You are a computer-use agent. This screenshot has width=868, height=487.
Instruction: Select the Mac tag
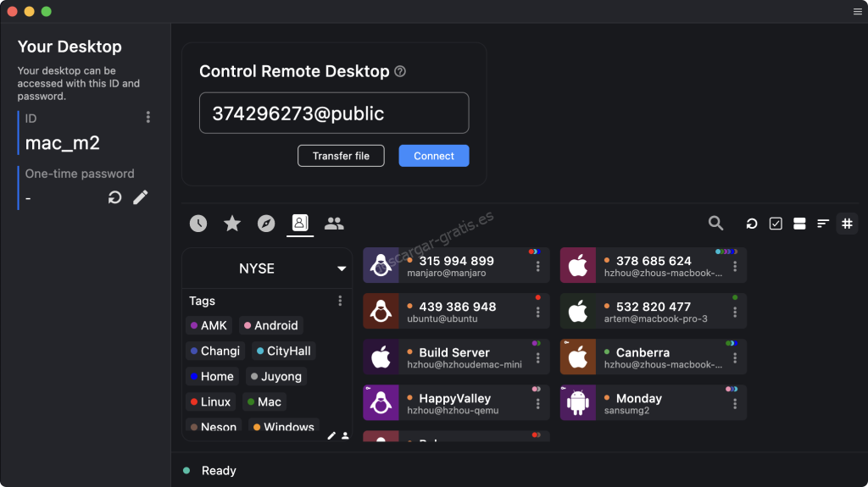[x=264, y=401]
